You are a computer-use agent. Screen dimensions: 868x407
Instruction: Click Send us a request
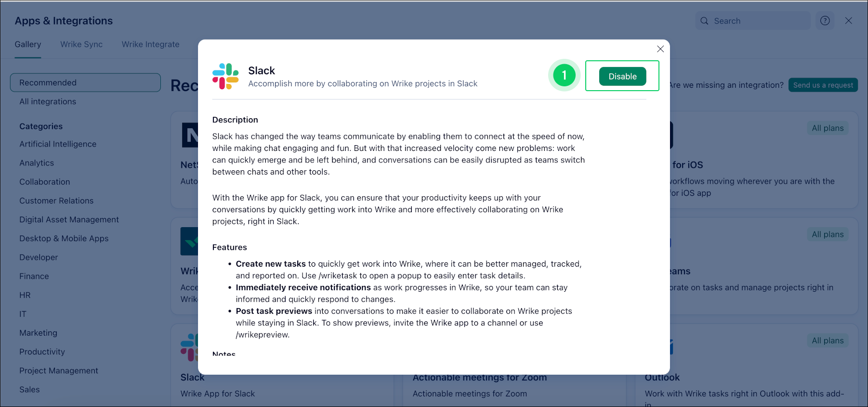(823, 85)
